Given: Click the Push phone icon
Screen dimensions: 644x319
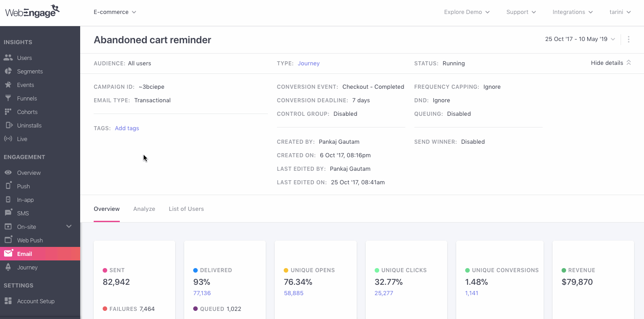Looking at the screenshot, I should coord(8,186).
